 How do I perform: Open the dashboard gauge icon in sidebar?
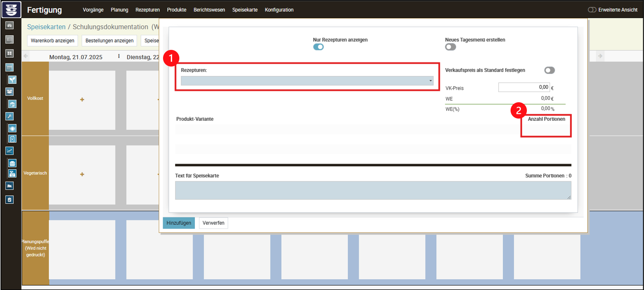click(x=9, y=25)
